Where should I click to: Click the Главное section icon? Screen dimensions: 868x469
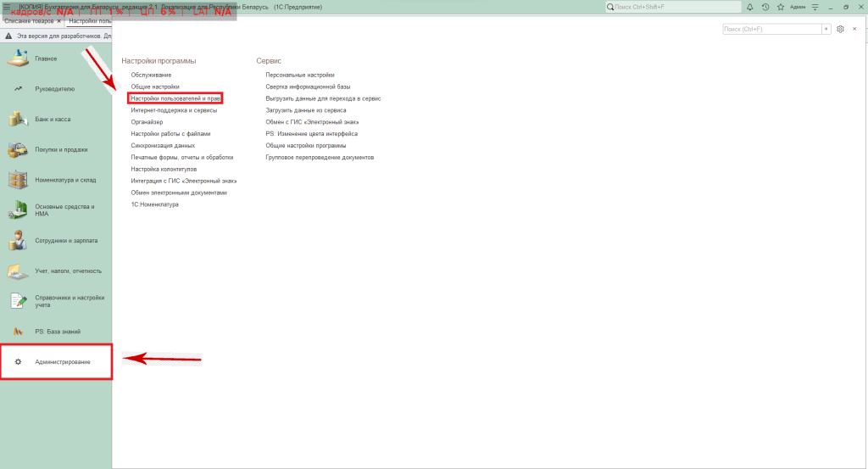[x=18, y=59]
